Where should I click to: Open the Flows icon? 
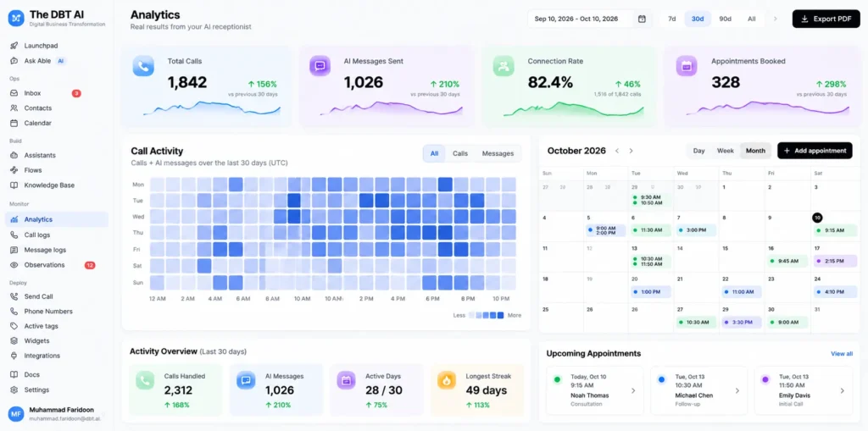14,170
